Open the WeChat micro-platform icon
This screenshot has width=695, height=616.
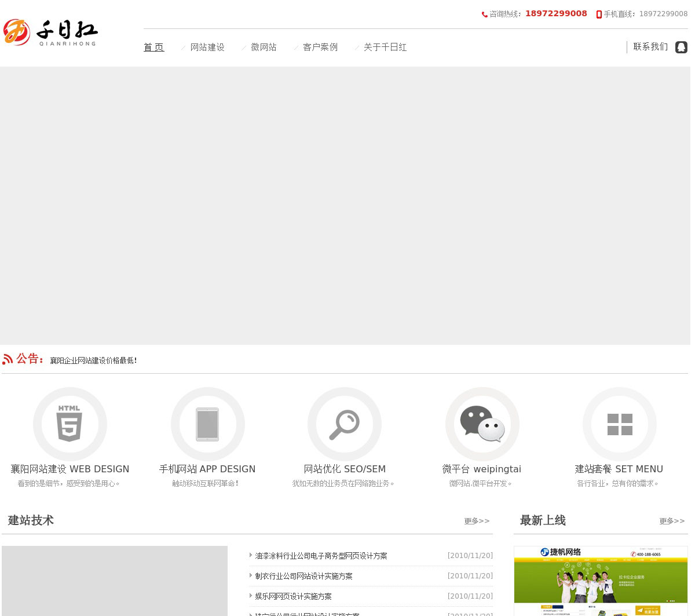point(482,424)
